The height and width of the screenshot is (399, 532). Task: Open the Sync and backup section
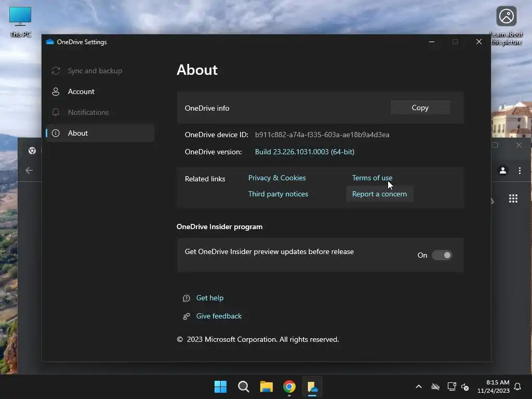[100, 71]
